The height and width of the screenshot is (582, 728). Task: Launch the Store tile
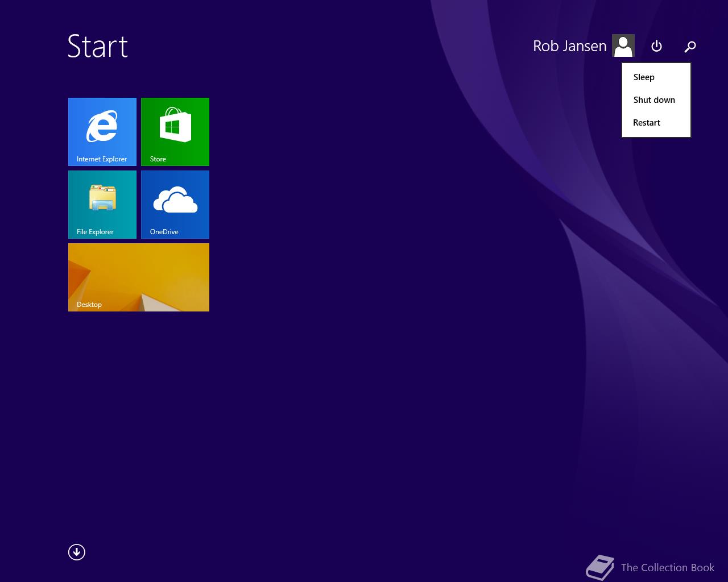tap(175, 132)
